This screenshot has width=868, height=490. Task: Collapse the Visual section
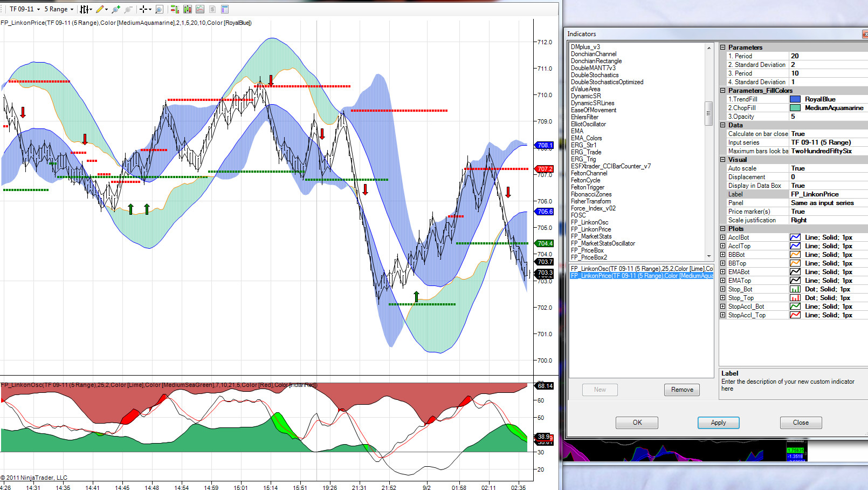723,160
